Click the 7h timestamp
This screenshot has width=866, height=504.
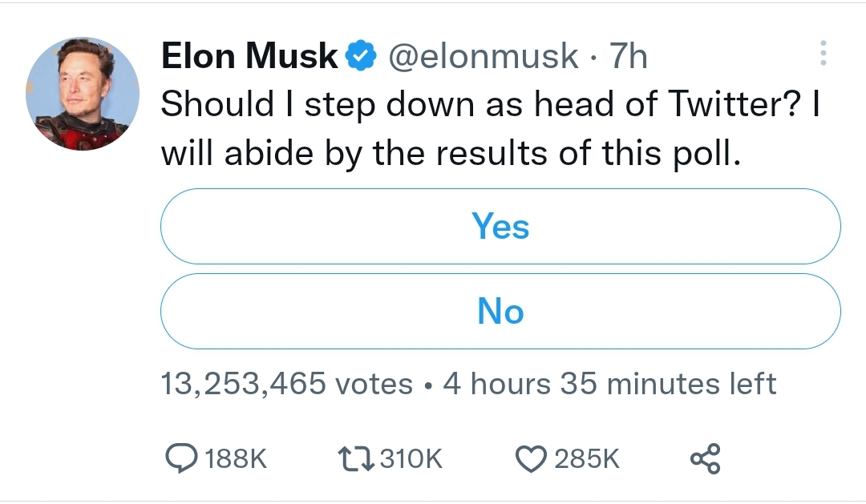coord(628,56)
